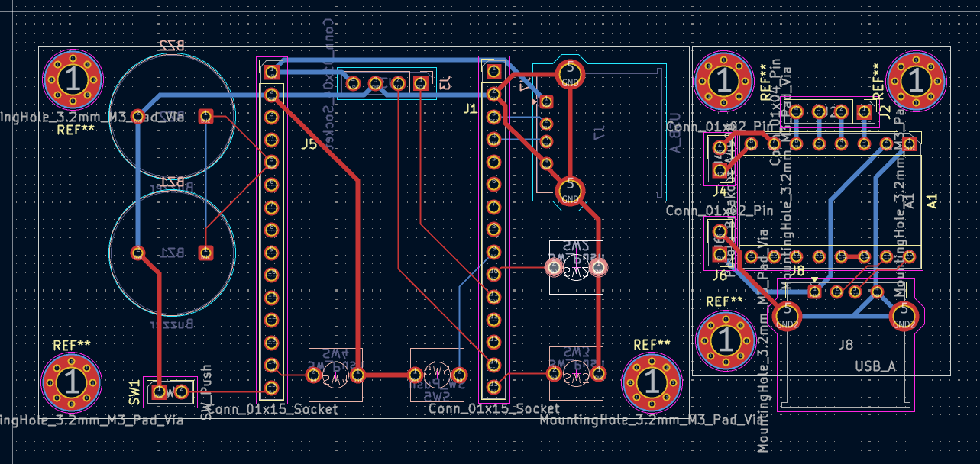Select the J1 reference designator text
Viewport: 980px width, 464px height.
[x=470, y=109]
